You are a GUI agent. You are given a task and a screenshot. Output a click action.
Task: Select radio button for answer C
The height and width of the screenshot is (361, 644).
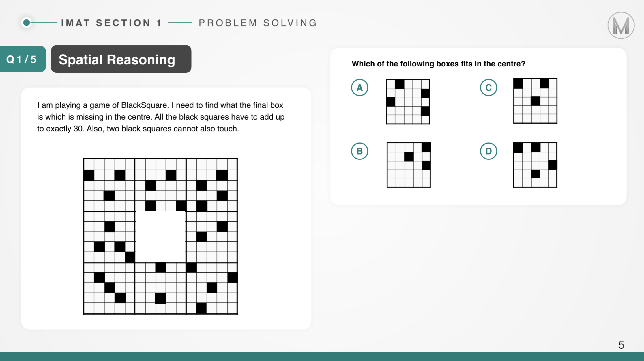(488, 88)
